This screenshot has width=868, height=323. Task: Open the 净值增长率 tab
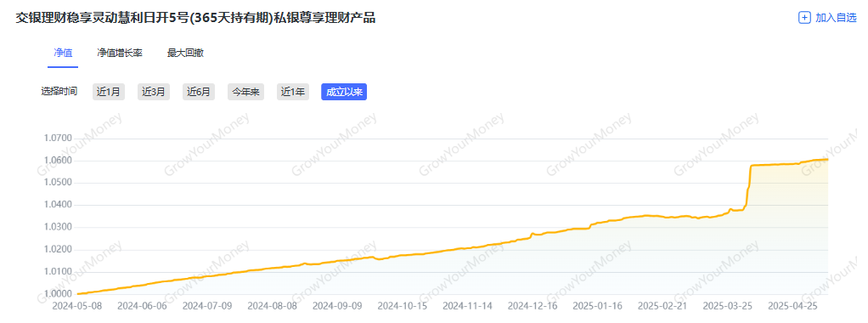(x=120, y=54)
